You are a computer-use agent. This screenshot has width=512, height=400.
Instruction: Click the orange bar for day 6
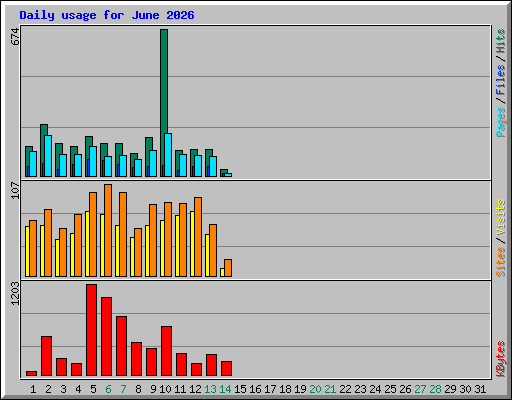tap(108, 230)
